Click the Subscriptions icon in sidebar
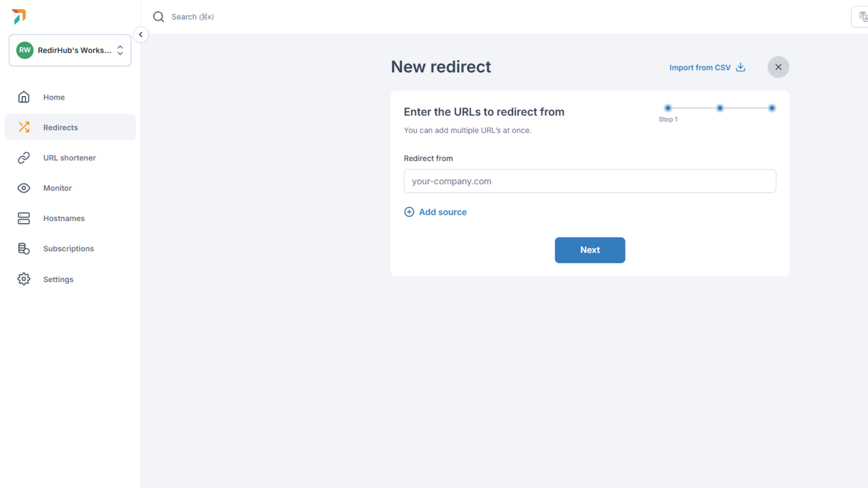This screenshot has height=488, width=868. tap(23, 249)
